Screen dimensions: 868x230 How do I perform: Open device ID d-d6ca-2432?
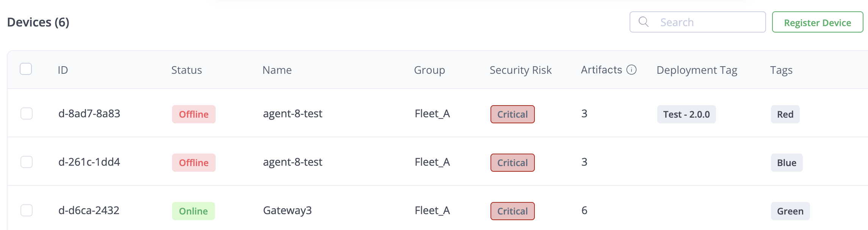click(x=89, y=210)
